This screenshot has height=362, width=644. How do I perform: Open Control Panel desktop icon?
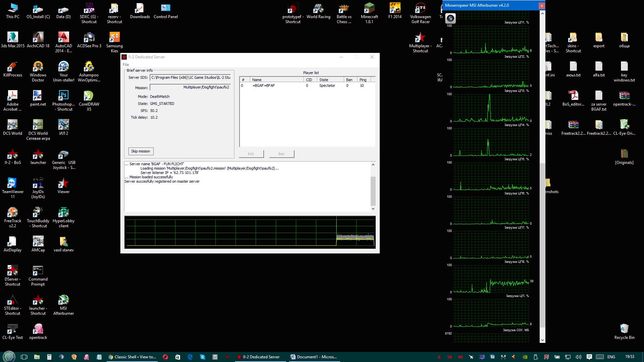[x=166, y=11]
